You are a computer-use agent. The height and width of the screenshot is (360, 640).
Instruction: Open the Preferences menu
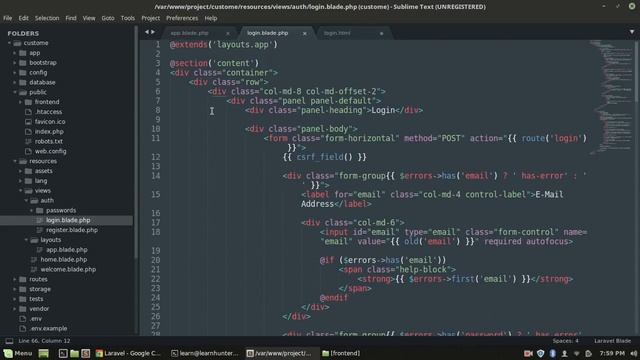[x=182, y=18]
